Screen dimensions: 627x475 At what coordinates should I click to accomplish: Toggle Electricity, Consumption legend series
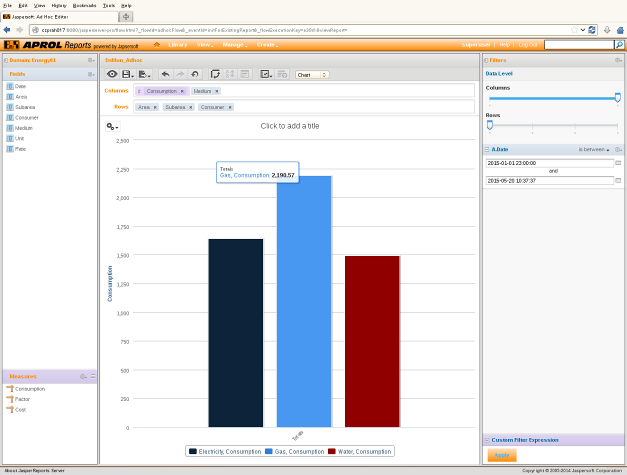pyautogui.click(x=225, y=451)
